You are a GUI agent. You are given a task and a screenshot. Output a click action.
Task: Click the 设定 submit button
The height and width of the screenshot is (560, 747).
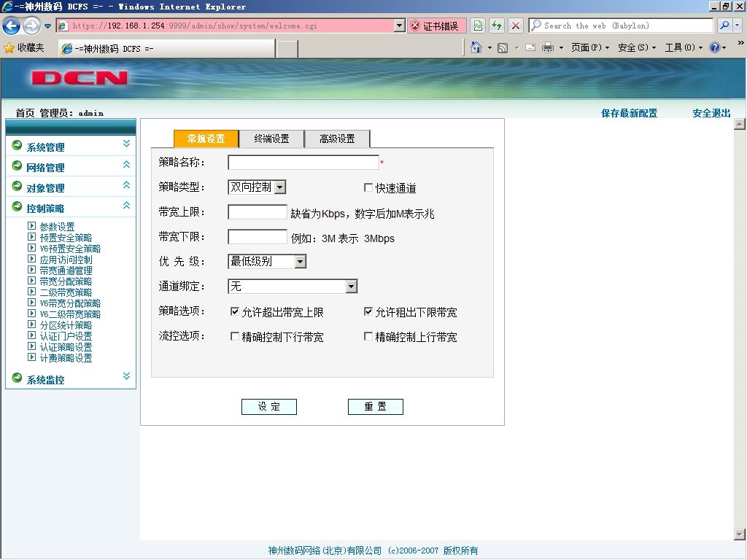point(269,407)
